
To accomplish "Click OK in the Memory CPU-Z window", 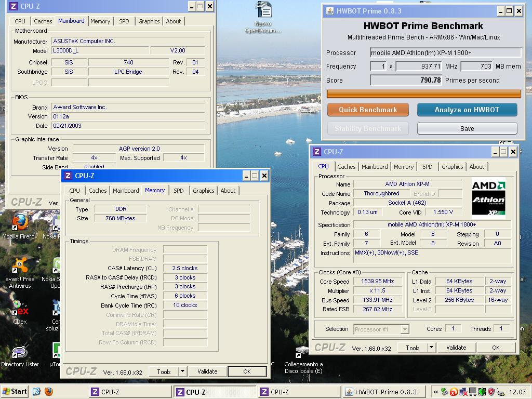I will coord(247,371).
